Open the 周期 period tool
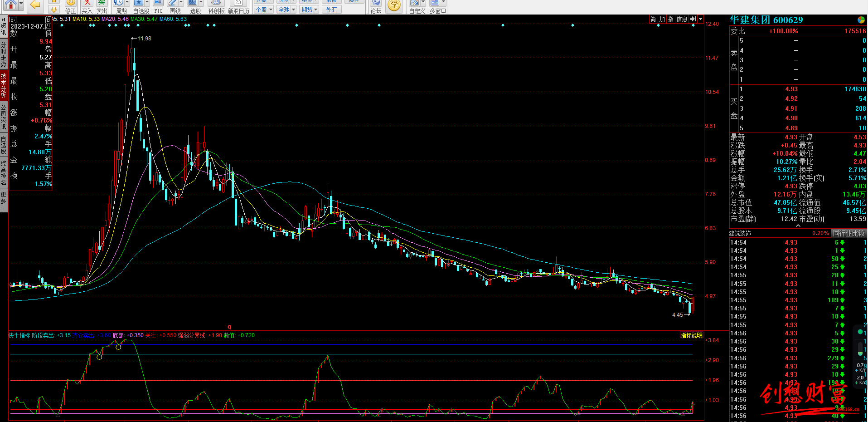The height and width of the screenshot is (422, 868). click(119, 3)
